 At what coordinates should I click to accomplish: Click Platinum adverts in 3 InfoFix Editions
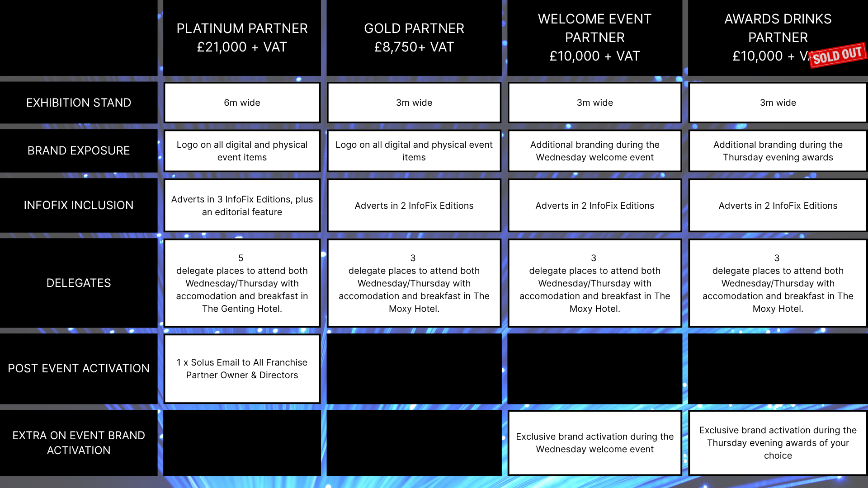[x=242, y=206]
